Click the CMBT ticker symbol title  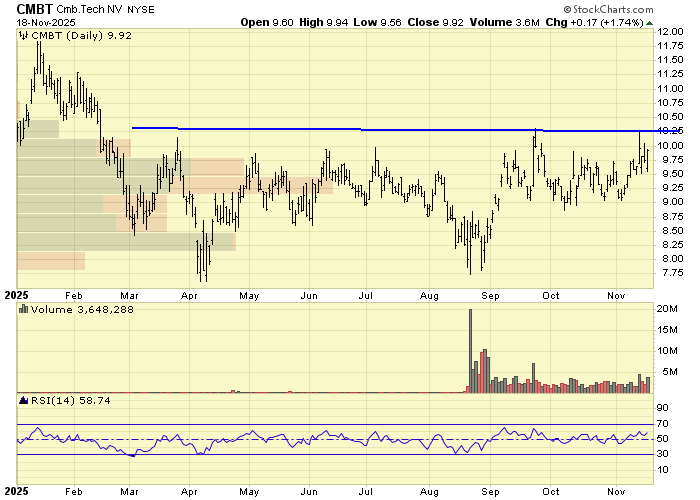tap(34, 9)
